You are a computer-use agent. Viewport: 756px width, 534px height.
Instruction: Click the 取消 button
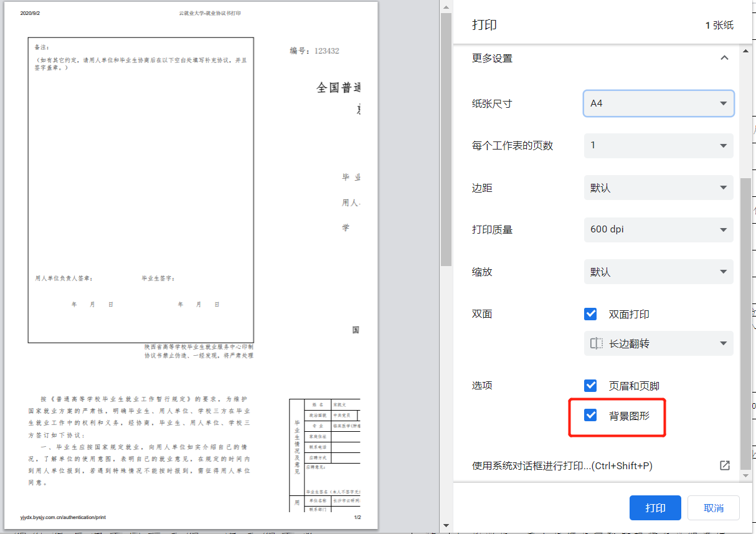pyautogui.click(x=713, y=508)
